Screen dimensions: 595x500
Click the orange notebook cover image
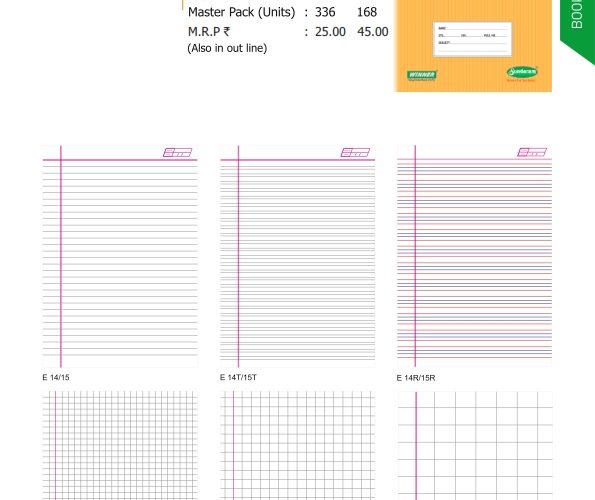473,46
